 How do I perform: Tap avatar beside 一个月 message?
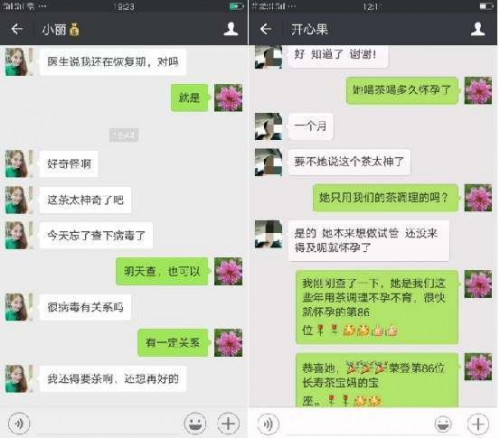pos(268,126)
